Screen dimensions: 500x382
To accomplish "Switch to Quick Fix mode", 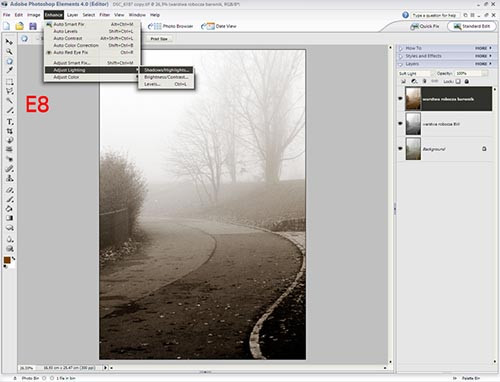I will 424,26.
